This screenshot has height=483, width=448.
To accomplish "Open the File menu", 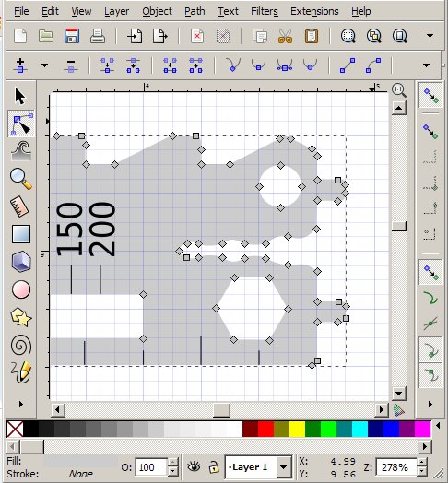I will click(x=21, y=11).
